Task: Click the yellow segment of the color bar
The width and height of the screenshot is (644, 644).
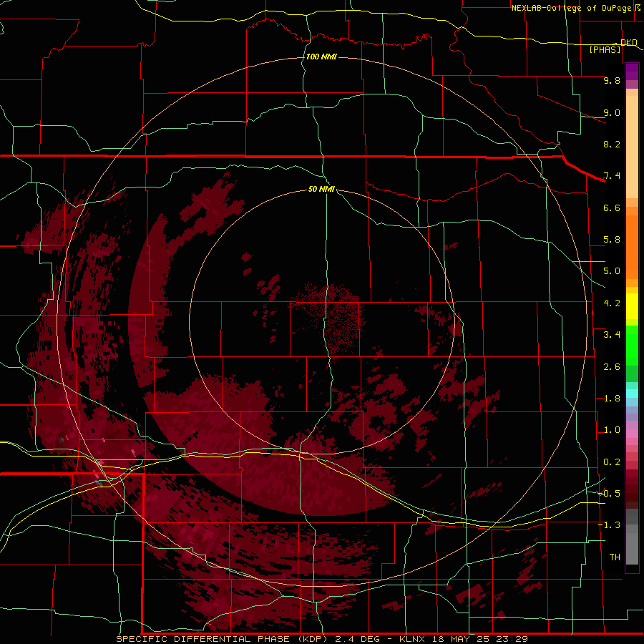Action: click(x=632, y=306)
